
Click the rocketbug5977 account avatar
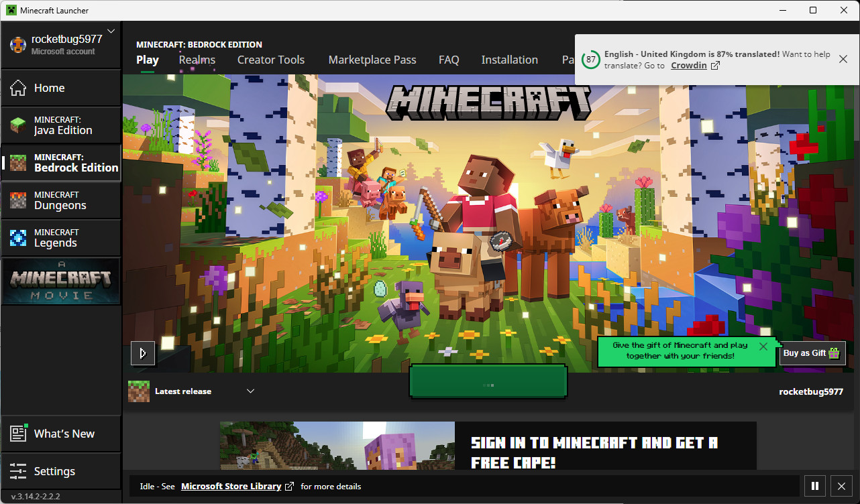[x=17, y=45]
